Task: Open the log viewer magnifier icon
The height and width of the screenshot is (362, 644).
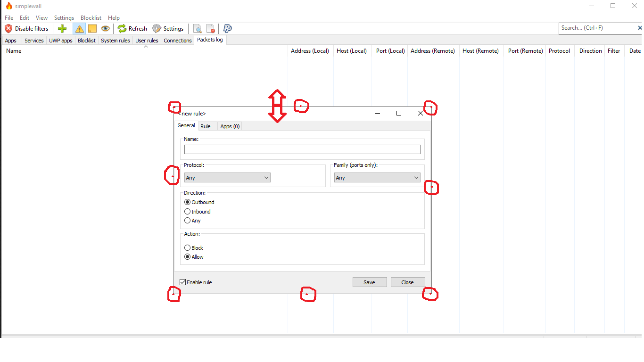Action: click(x=198, y=28)
